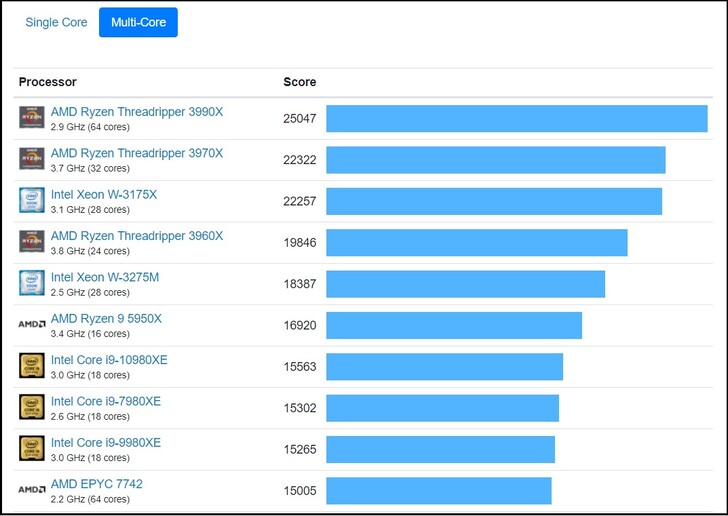Image resolution: width=728 pixels, height=516 pixels.
Task: Open the AMD Ryzen 9 5950X link
Action: point(106,318)
